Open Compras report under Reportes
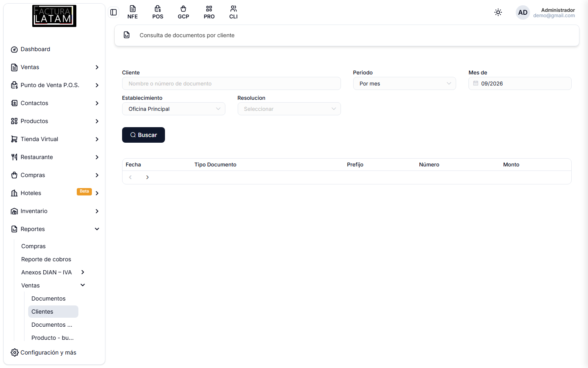588x368 pixels. tap(33, 246)
